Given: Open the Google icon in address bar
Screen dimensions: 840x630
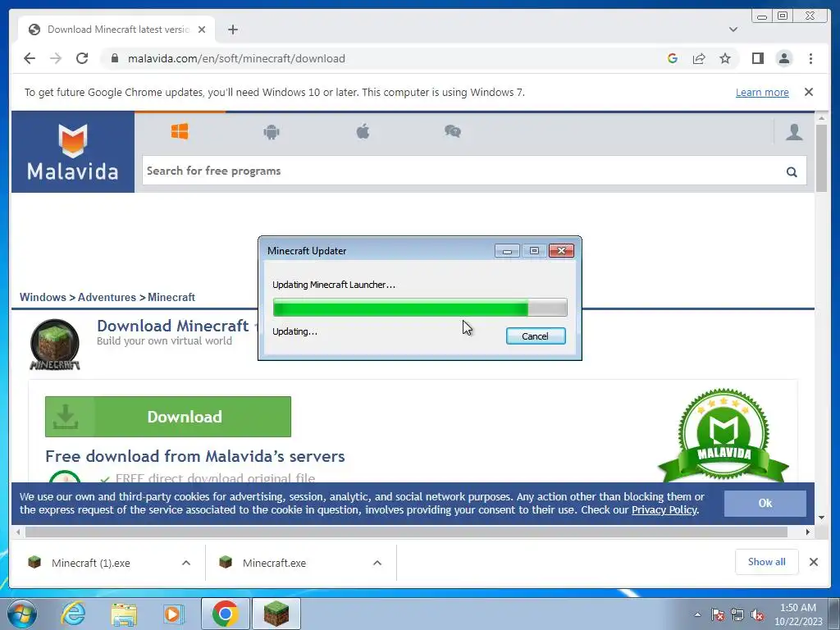Looking at the screenshot, I should point(673,58).
